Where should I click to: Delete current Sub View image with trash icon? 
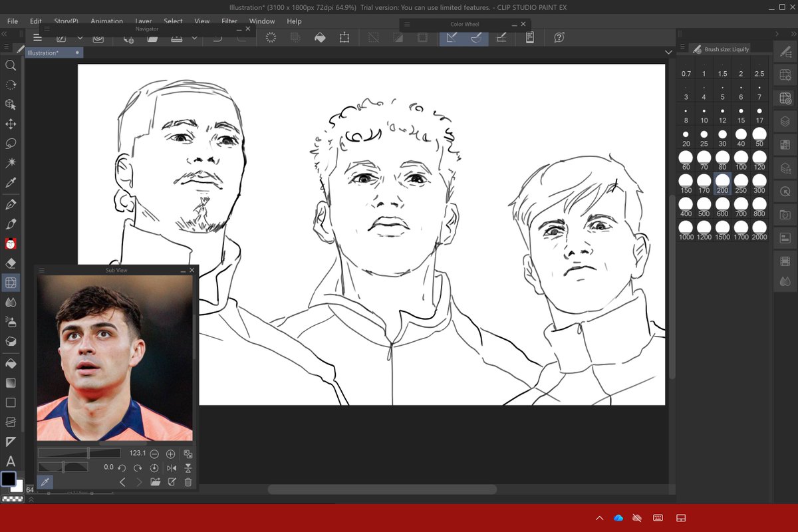[188, 482]
